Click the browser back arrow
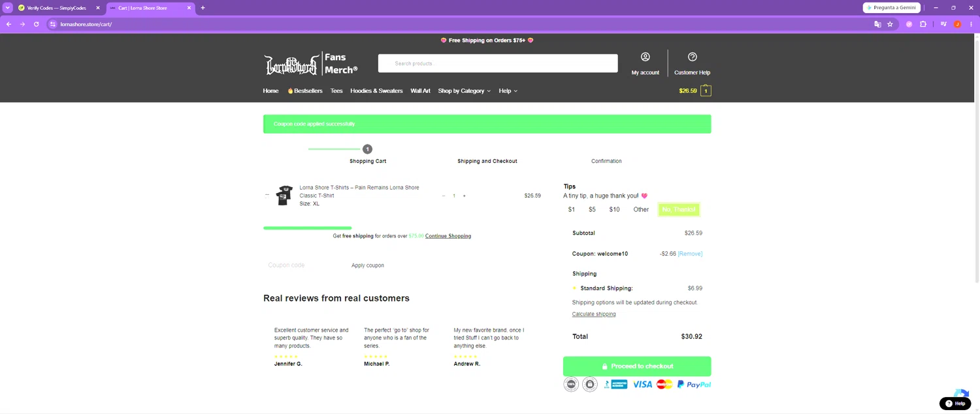The image size is (980, 414). [x=8, y=24]
